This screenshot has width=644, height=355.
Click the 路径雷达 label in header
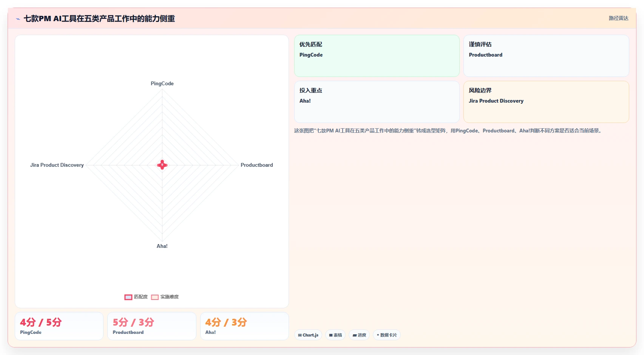pyautogui.click(x=618, y=18)
